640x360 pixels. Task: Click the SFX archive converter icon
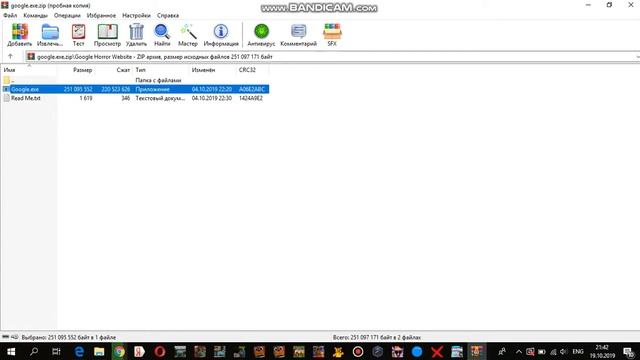[332, 35]
